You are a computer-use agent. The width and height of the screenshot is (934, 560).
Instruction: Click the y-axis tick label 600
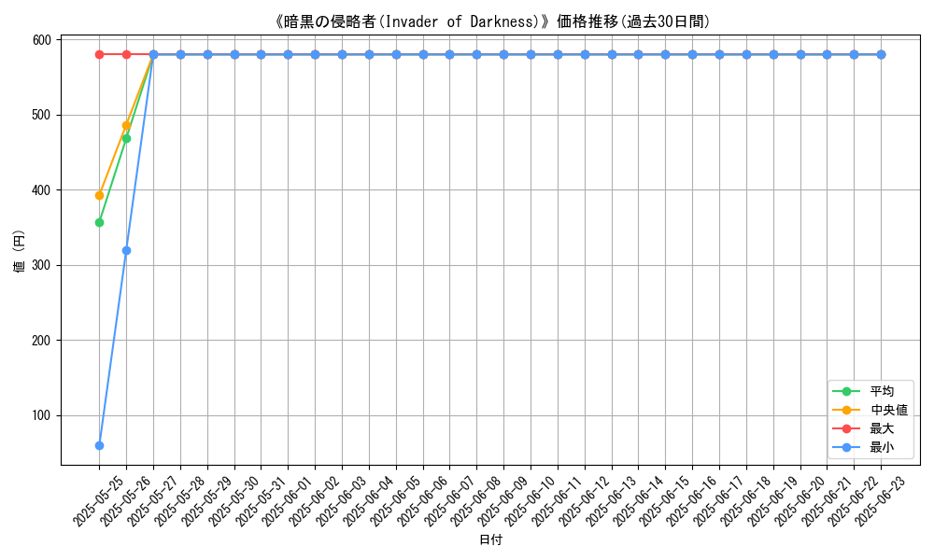[x=42, y=40]
